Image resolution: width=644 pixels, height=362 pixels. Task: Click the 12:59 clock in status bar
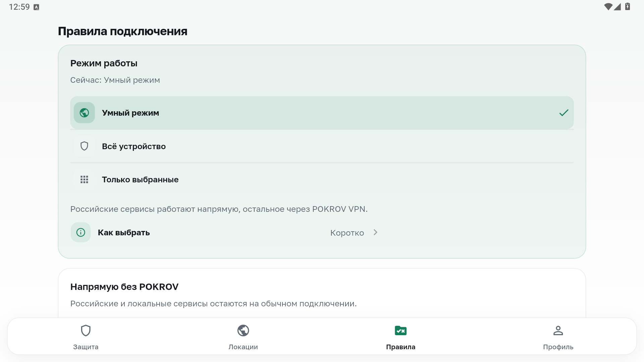point(19,7)
